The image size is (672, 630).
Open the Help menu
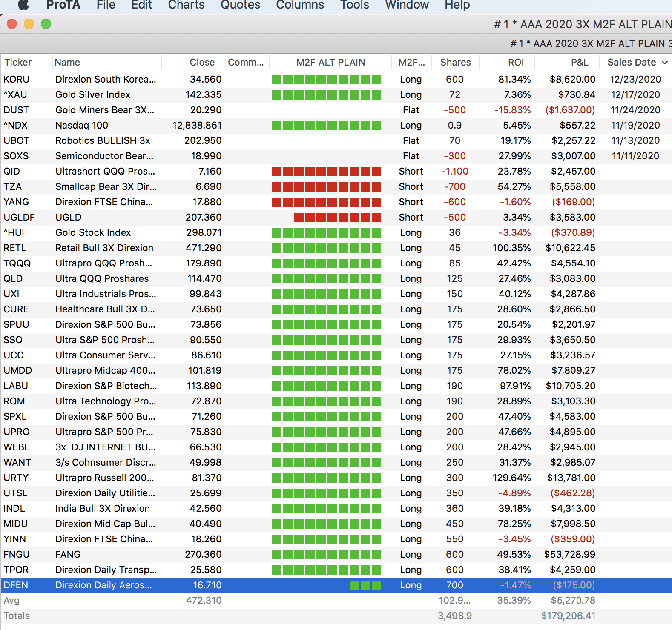point(457,5)
